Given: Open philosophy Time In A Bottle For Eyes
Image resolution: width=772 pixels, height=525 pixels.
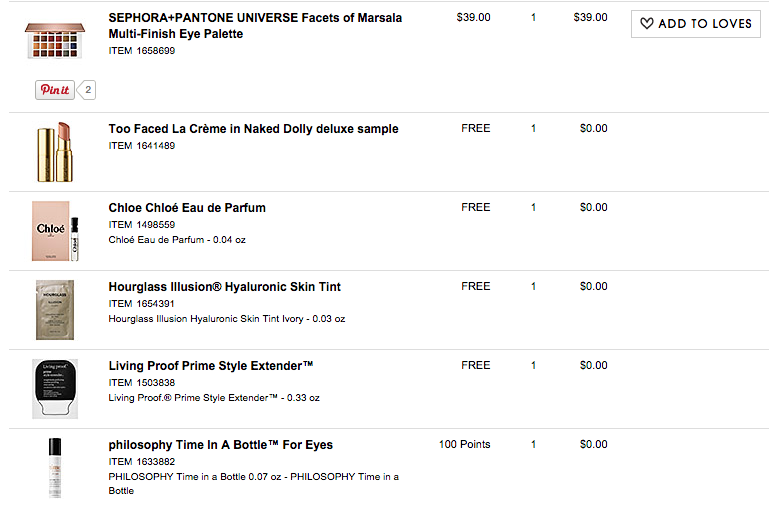Looking at the screenshot, I should [221, 445].
